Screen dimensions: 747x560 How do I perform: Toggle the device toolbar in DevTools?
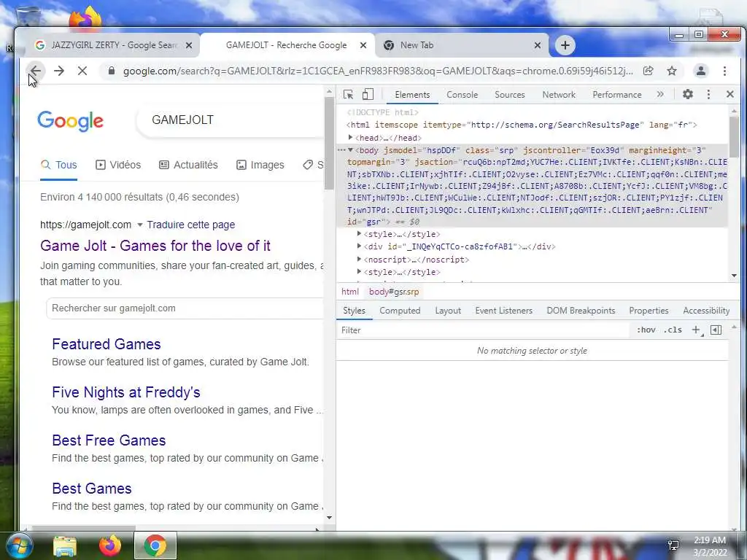click(x=368, y=94)
